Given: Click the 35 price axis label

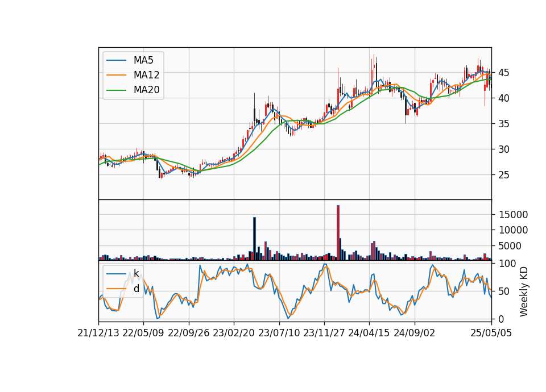Looking at the screenshot, I should (503, 124).
